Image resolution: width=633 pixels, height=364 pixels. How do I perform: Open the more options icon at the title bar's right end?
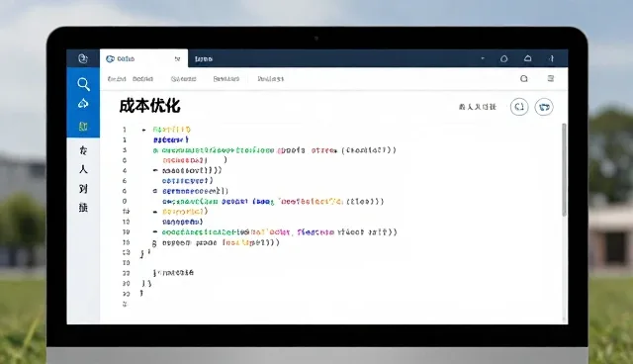tap(552, 58)
